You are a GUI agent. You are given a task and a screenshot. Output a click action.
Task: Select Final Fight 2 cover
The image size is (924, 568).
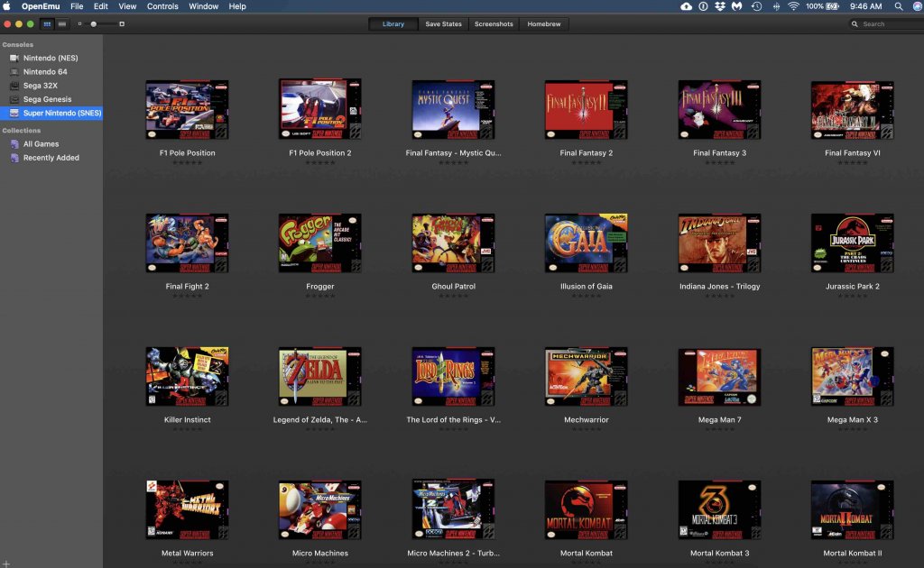(188, 243)
